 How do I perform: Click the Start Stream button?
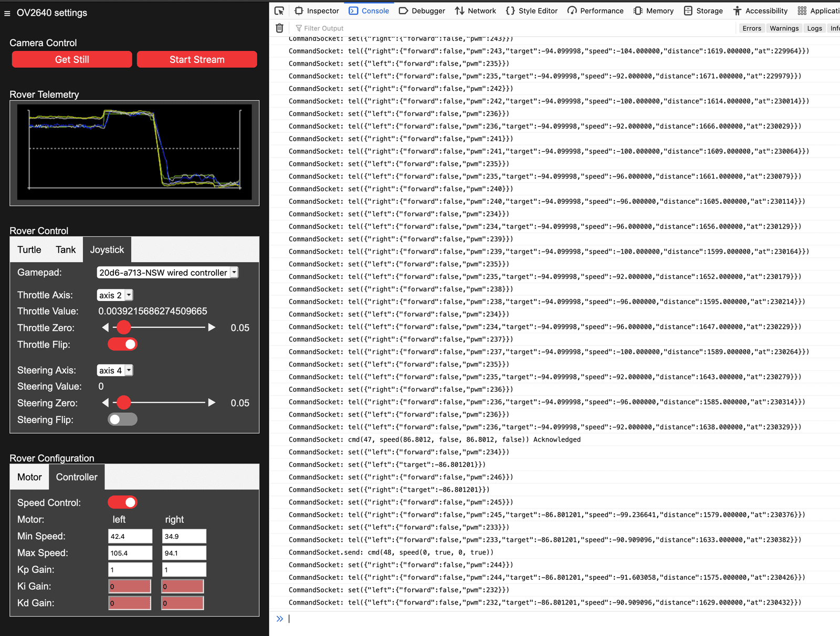click(x=197, y=59)
